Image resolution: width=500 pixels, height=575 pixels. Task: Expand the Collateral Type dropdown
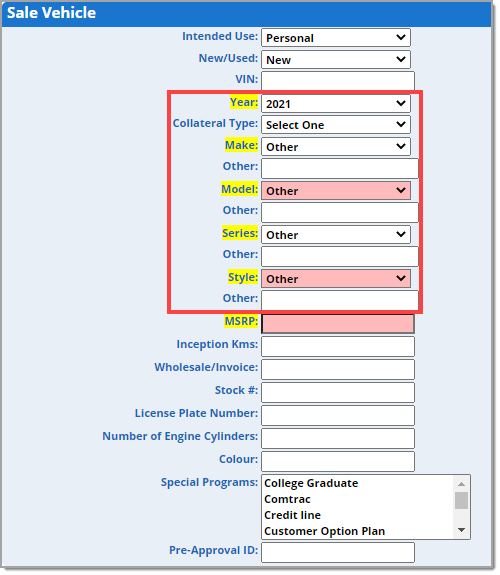(x=336, y=125)
